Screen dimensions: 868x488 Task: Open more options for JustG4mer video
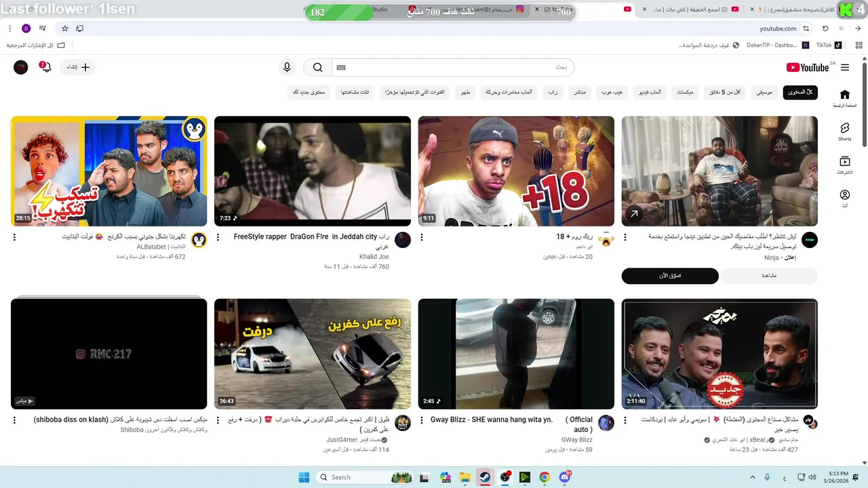(218, 420)
